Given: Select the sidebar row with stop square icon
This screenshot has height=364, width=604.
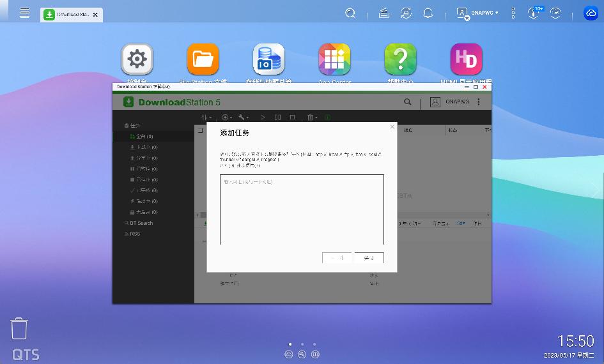Looking at the screenshot, I should [153, 179].
